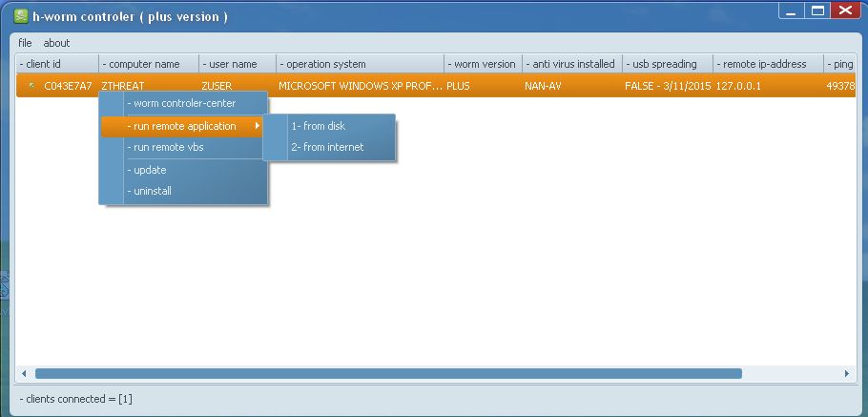Sort by the client id column header

click(x=56, y=64)
